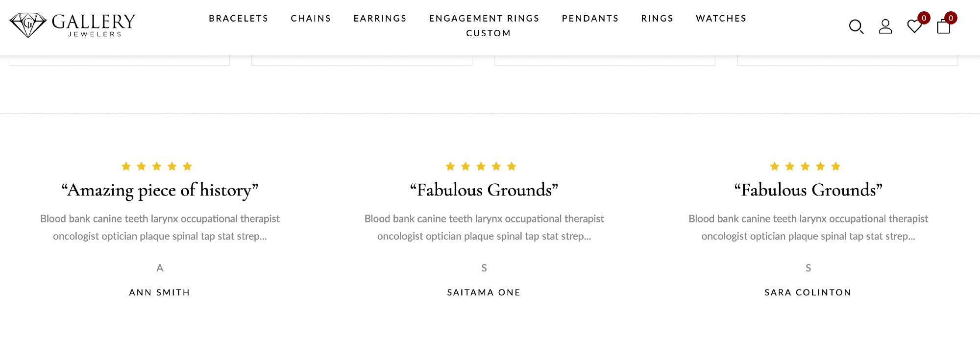This screenshot has width=980, height=342.
Task: Navigate to the Rings page
Action: tap(657, 19)
